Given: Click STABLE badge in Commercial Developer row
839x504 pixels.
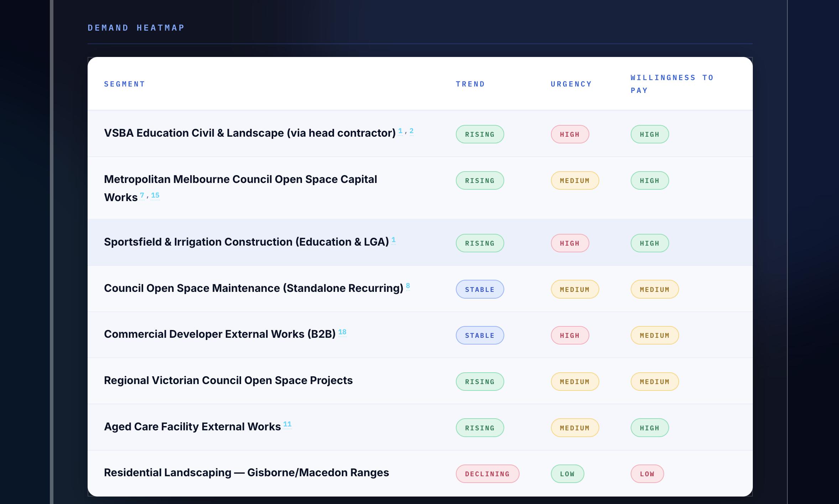Looking at the screenshot, I should pyautogui.click(x=480, y=335).
